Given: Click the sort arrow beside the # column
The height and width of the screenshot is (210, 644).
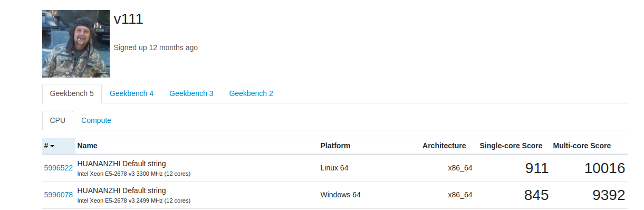Looking at the screenshot, I should [x=52, y=146].
